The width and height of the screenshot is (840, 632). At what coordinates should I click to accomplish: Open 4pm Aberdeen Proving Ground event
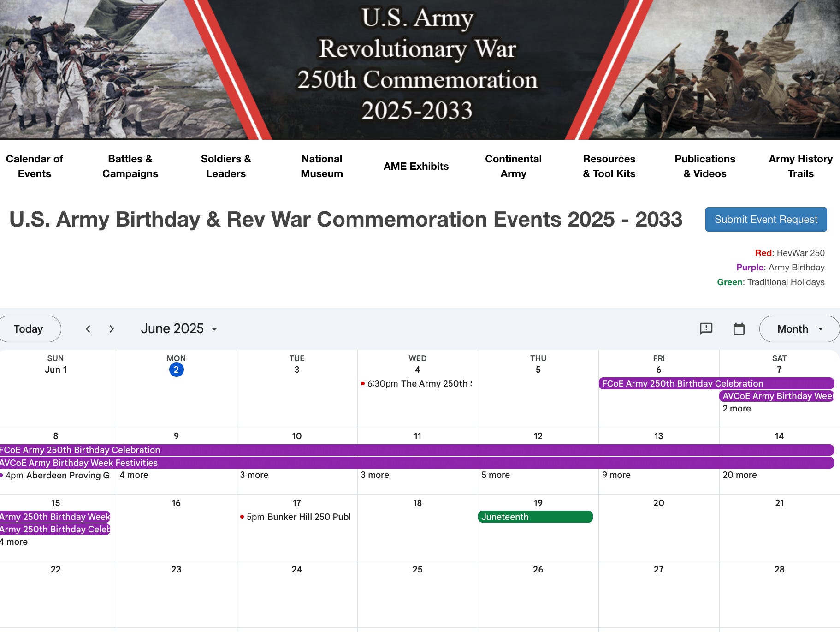55,475
